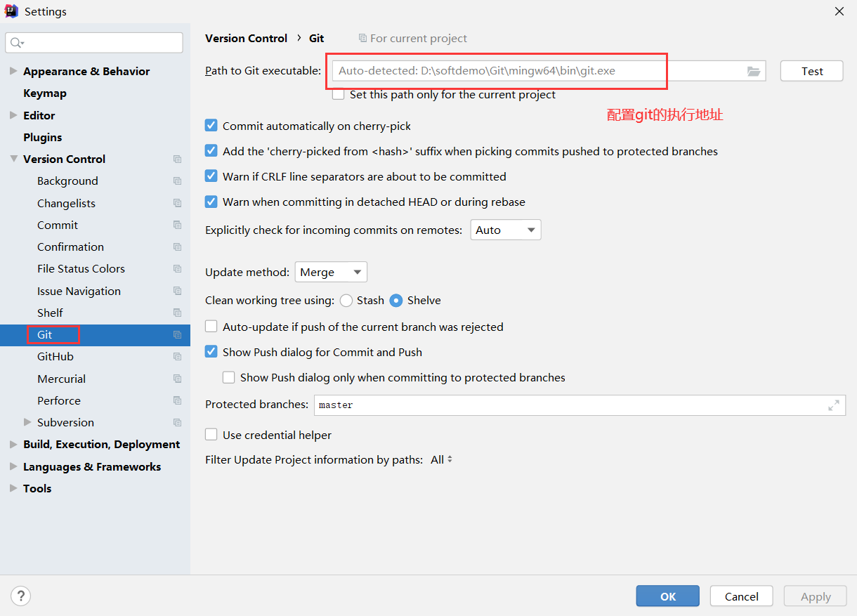
Task: Click project-level icon next to Confirmation
Action: point(177,247)
